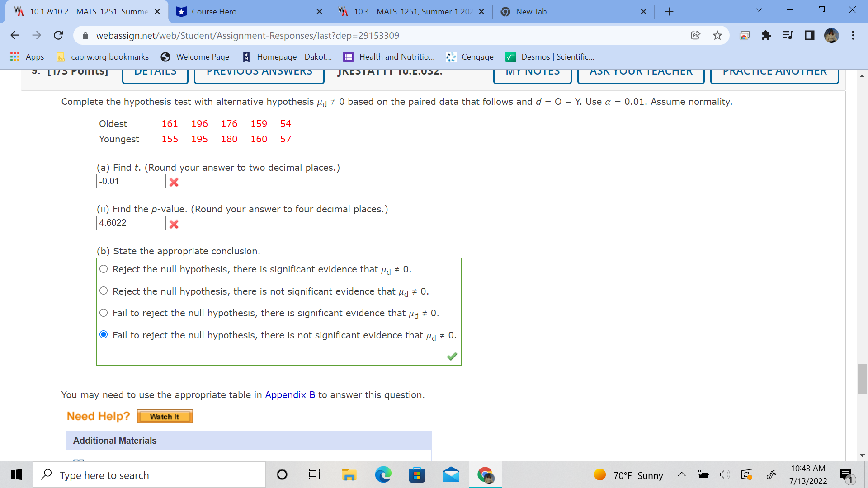Open Chrome's three-dot menu
The image size is (868, 488).
(853, 35)
